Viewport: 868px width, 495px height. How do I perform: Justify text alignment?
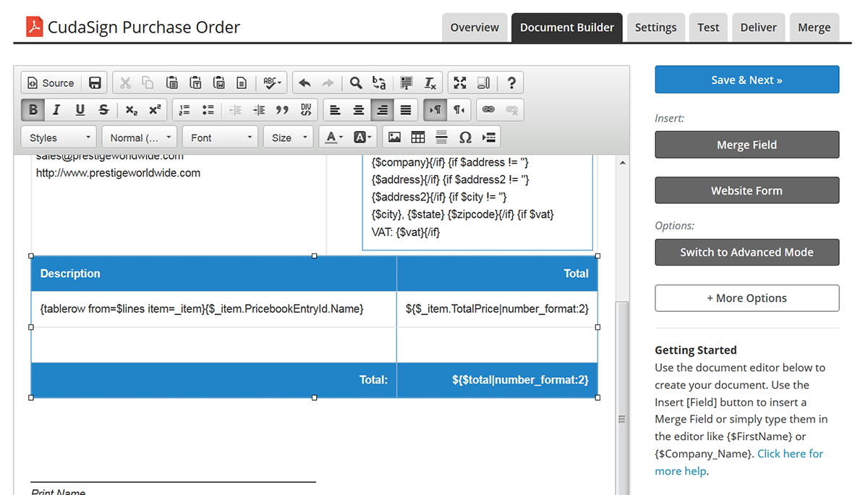click(x=406, y=110)
